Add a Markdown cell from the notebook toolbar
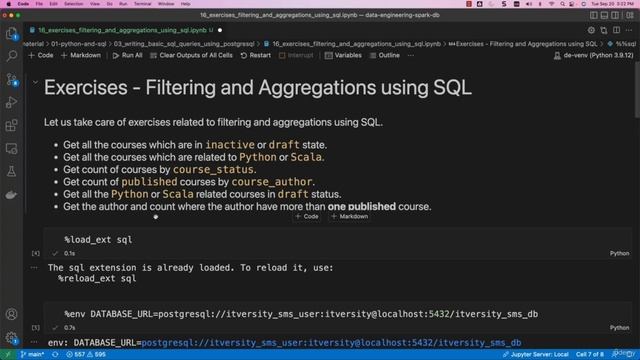Image resolution: width=640 pixels, height=360 pixels. [x=81, y=56]
